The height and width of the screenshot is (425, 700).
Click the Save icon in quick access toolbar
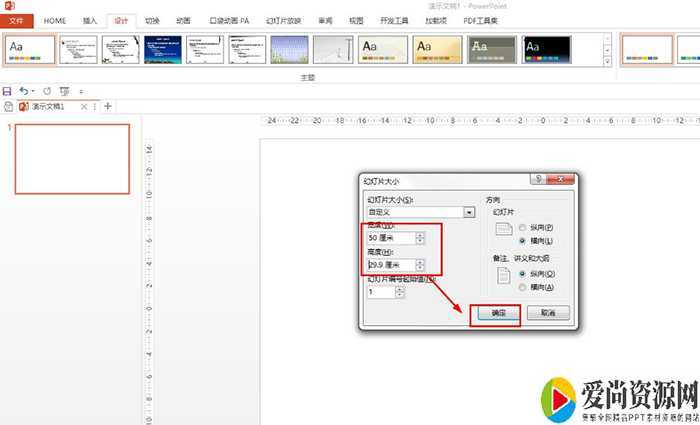click(x=8, y=91)
